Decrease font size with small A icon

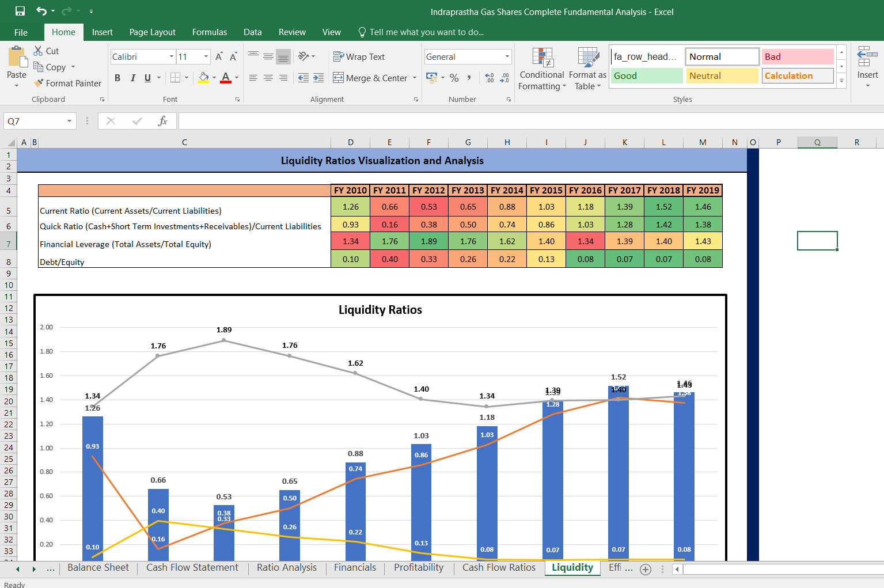(233, 56)
